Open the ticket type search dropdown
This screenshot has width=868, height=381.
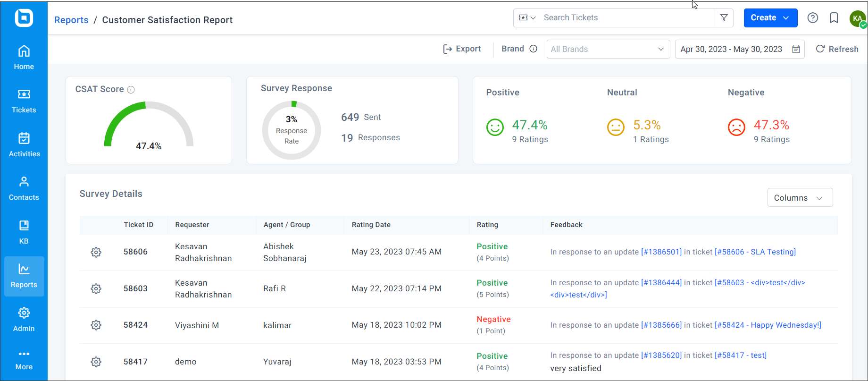(527, 17)
